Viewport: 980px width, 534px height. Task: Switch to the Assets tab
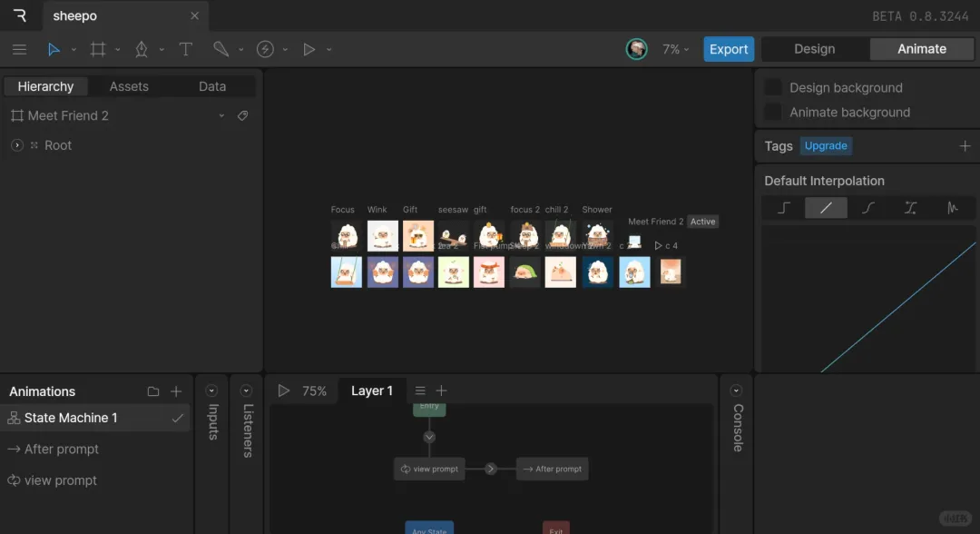[x=129, y=86]
